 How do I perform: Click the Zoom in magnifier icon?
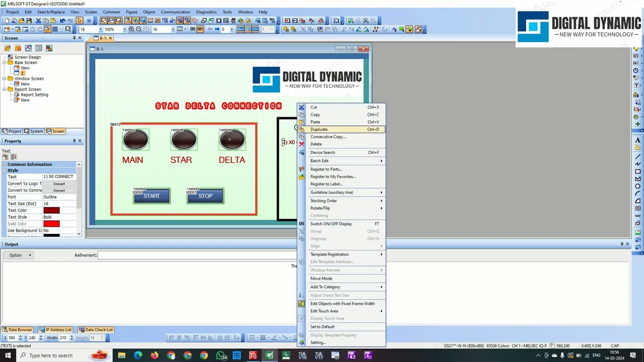(x=131, y=29)
